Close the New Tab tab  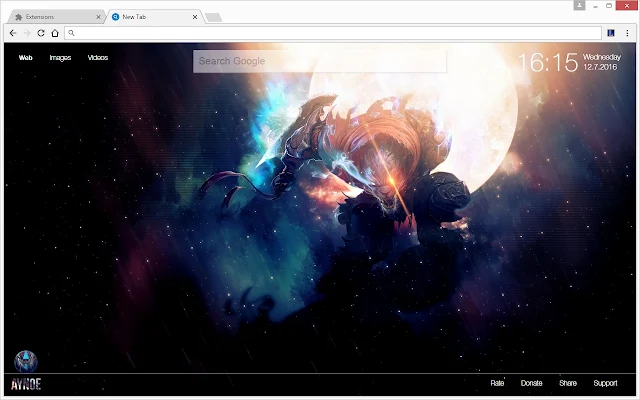click(x=195, y=17)
